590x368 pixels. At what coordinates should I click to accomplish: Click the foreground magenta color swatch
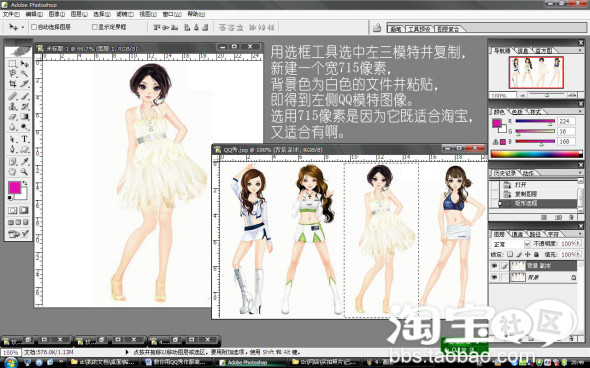coord(14,187)
